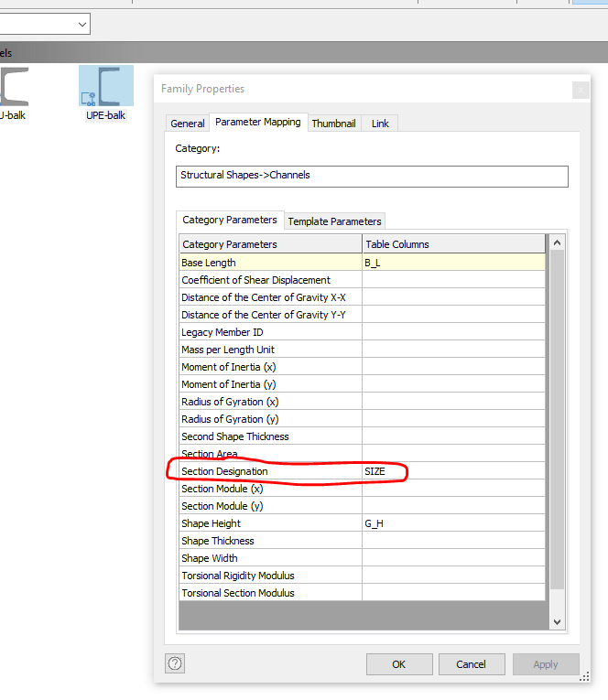Click empty Table Columns cell for Mass per Length Unit
608x700 pixels.
coord(454,350)
